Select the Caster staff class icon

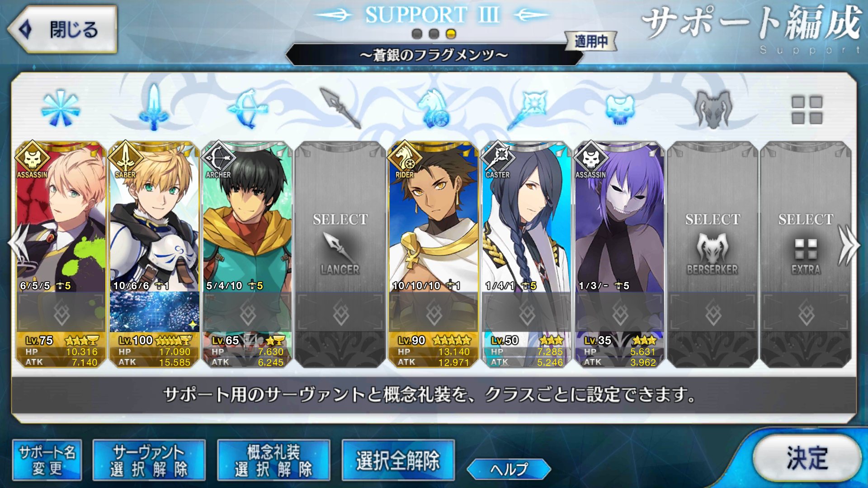(x=527, y=108)
